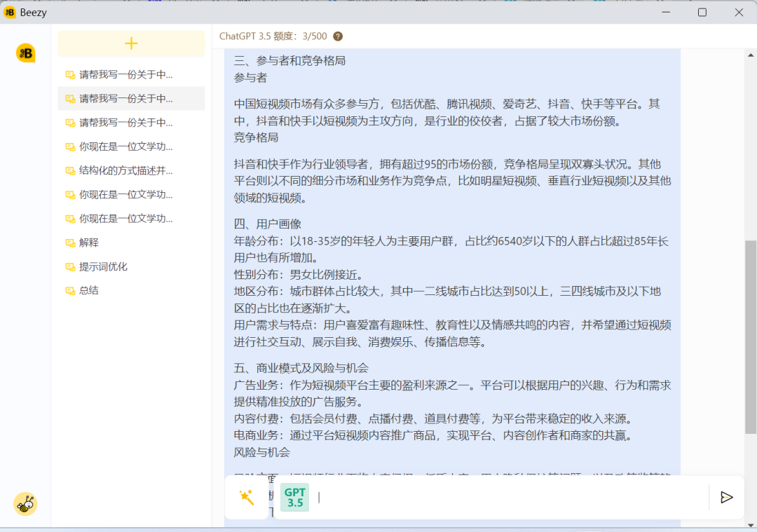Viewport: 757px width, 532px height.
Task: Minimize the Beezy window
Action: (667, 12)
